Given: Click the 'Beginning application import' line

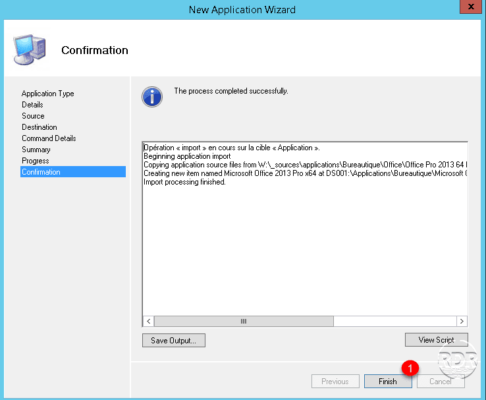Looking at the screenshot, I should point(187,156).
